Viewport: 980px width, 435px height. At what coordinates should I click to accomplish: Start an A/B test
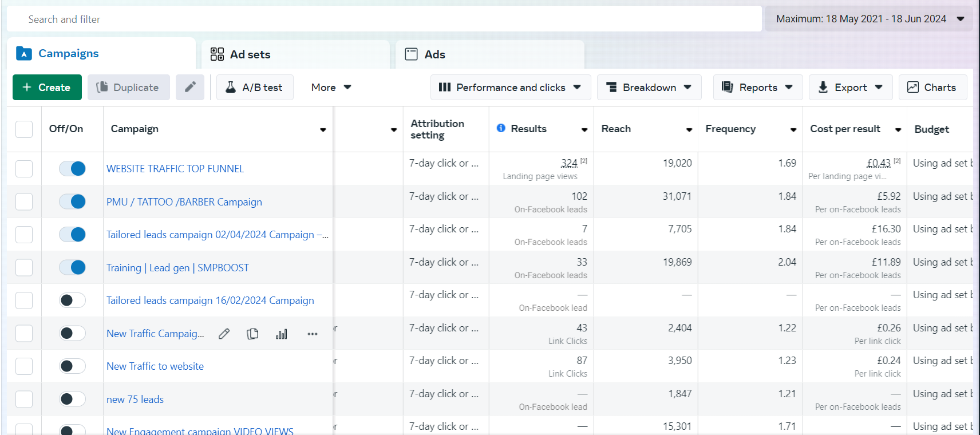(255, 87)
